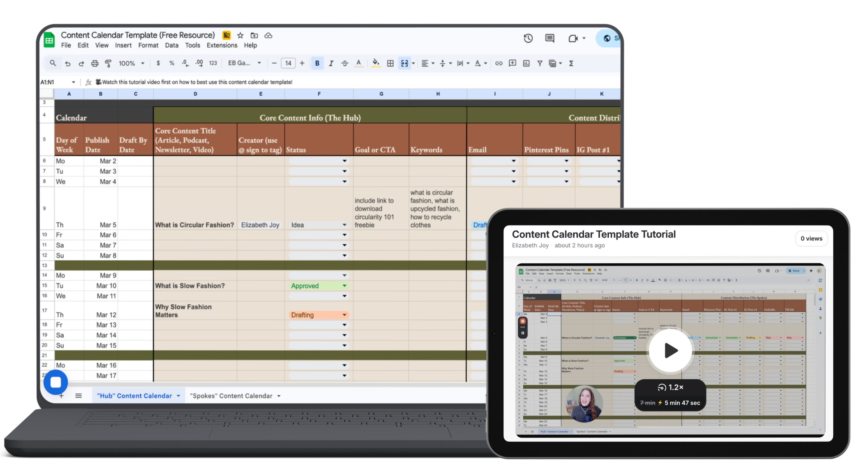The image size is (868, 469).
Task: Click the font size 14 field
Action: tap(288, 63)
